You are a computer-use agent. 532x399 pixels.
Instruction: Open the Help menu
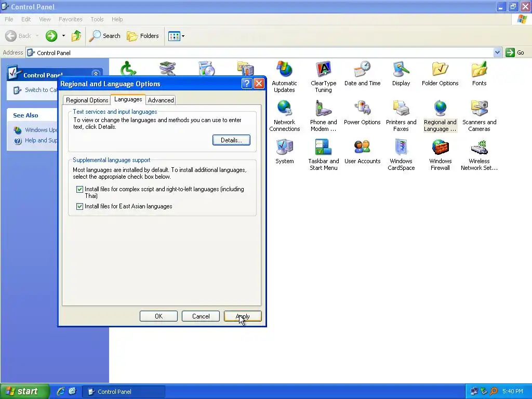click(x=117, y=19)
